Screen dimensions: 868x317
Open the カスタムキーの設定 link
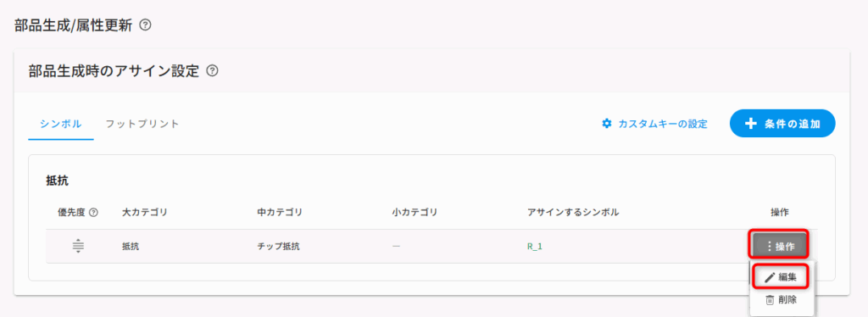click(x=654, y=124)
